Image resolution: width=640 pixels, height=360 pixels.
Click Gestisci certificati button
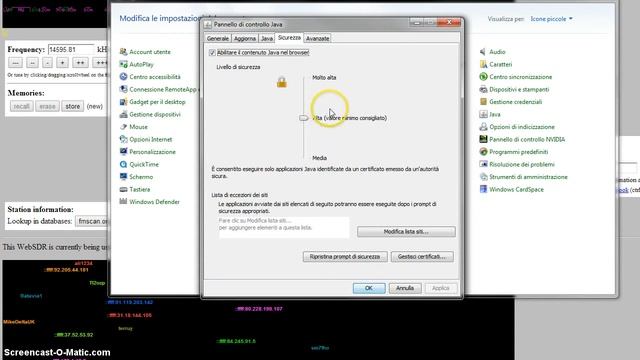pos(422,257)
